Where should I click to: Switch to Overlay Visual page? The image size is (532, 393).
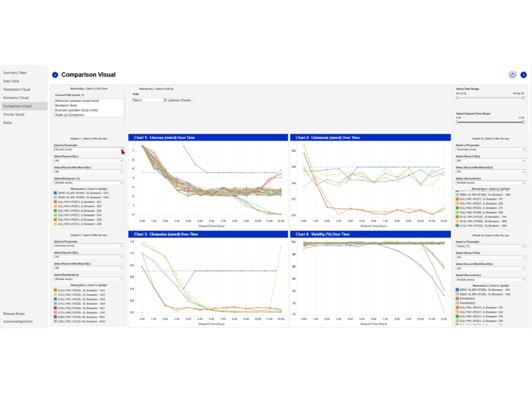click(x=14, y=114)
